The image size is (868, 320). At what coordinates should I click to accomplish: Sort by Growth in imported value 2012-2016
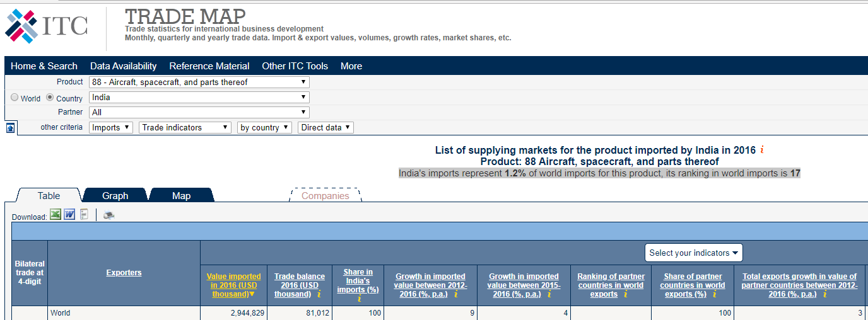pos(430,285)
